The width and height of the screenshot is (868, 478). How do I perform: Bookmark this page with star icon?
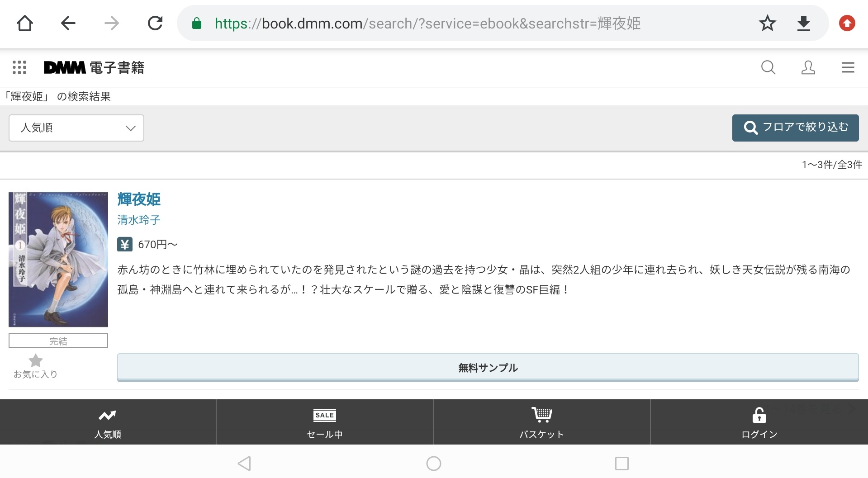[x=767, y=23]
